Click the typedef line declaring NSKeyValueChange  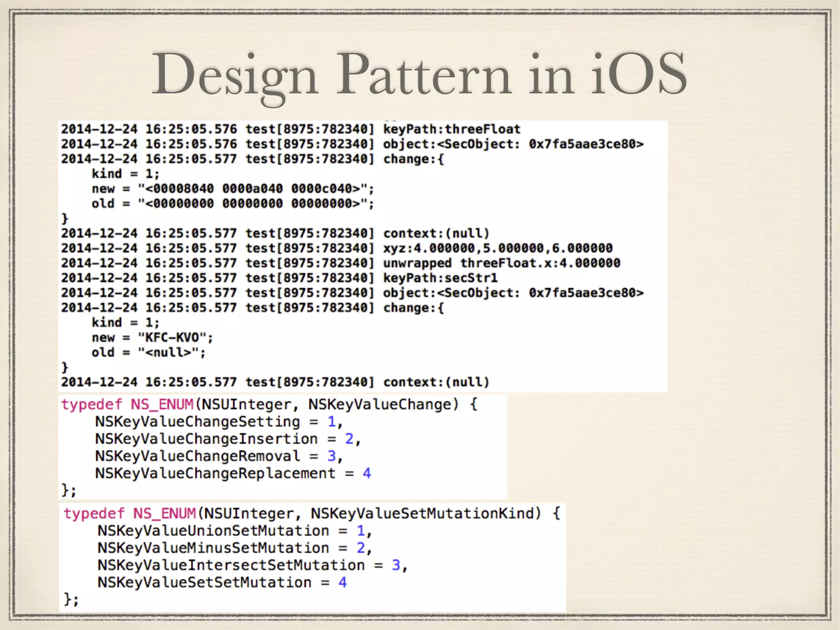click(x=269, y=405)
